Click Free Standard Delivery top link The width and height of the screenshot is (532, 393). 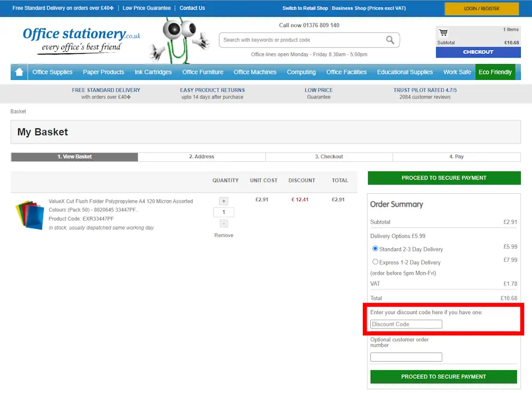[63, 8]
